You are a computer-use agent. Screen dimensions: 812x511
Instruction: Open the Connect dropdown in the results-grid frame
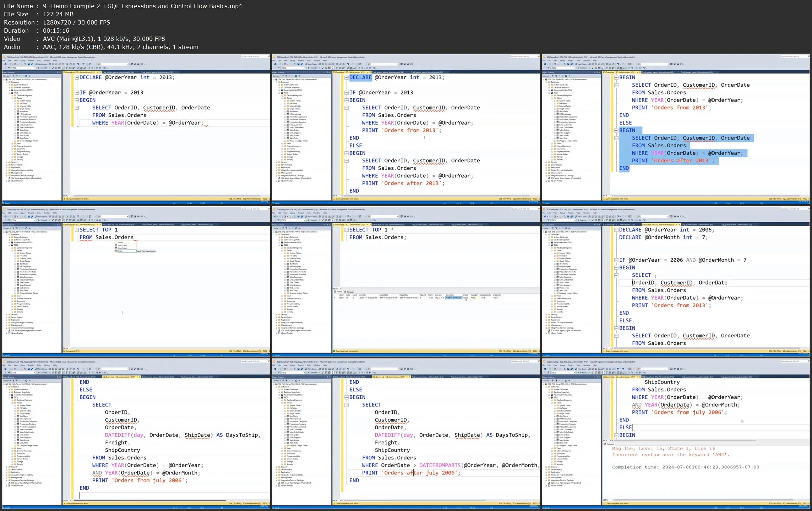tap(277, 228)
